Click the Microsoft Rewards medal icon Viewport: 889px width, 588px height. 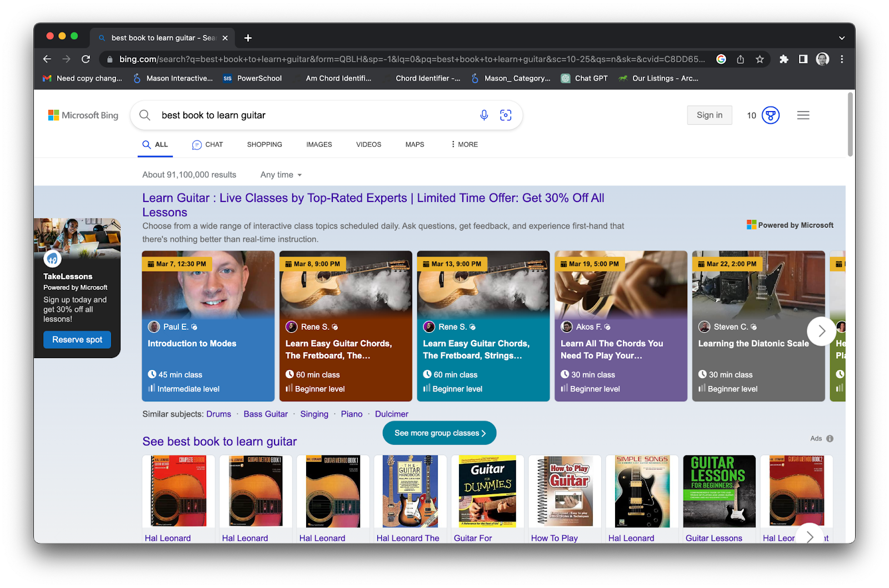coord(770,115)
